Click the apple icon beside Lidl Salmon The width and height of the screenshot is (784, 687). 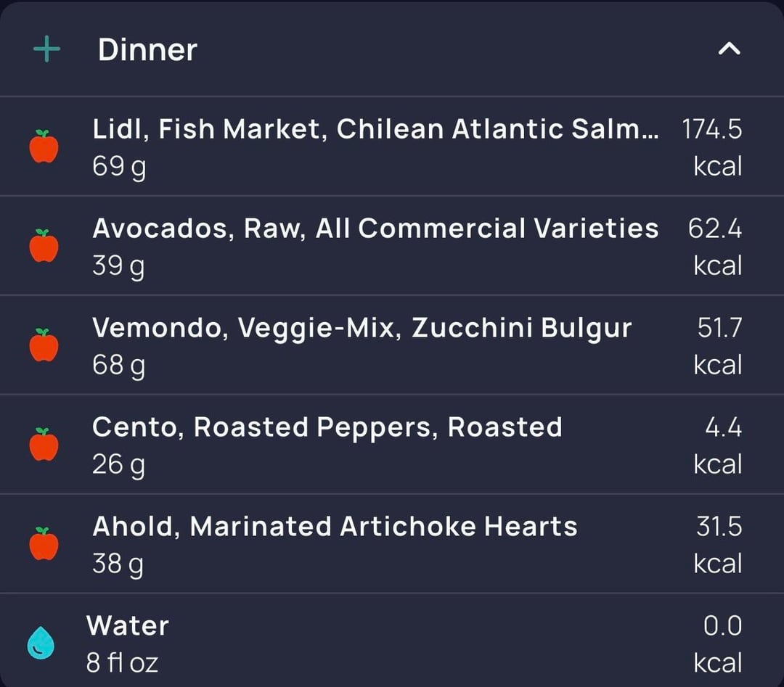44,147
